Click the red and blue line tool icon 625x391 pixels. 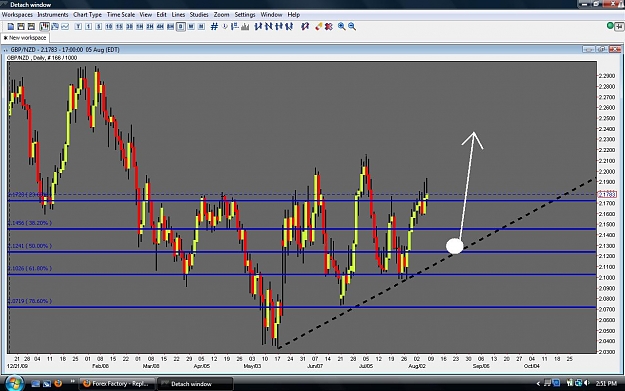[x=305, y=27]
